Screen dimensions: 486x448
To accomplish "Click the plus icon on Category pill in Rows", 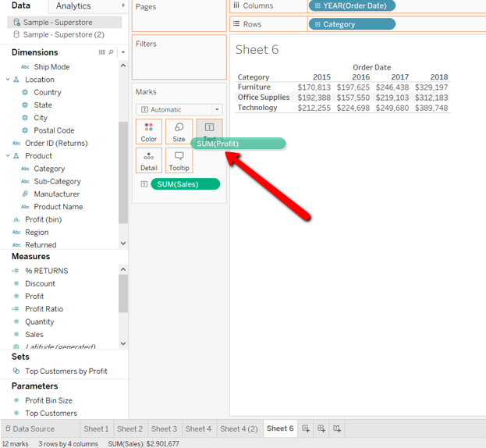I will [317, 24].
